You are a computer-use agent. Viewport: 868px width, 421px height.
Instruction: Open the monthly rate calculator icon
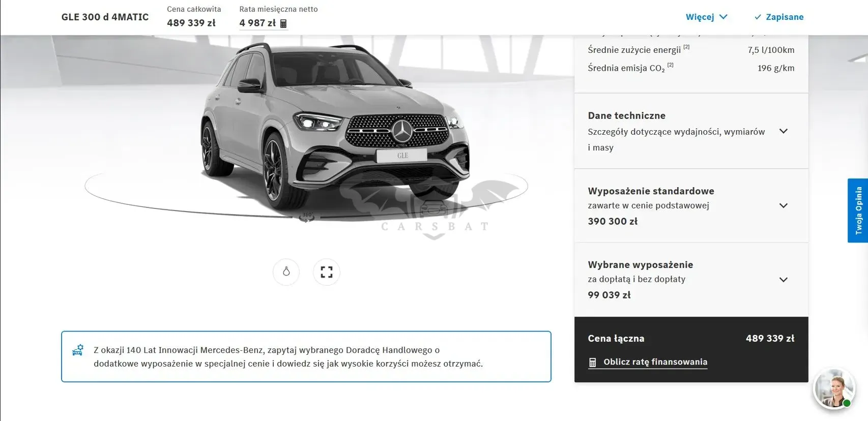tap(283, 23)
